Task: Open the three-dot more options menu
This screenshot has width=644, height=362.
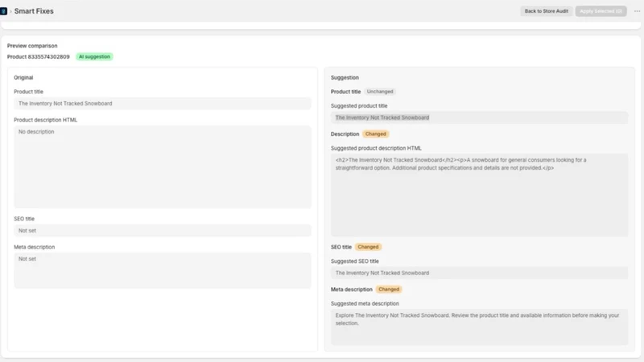Action: (637, 11)
